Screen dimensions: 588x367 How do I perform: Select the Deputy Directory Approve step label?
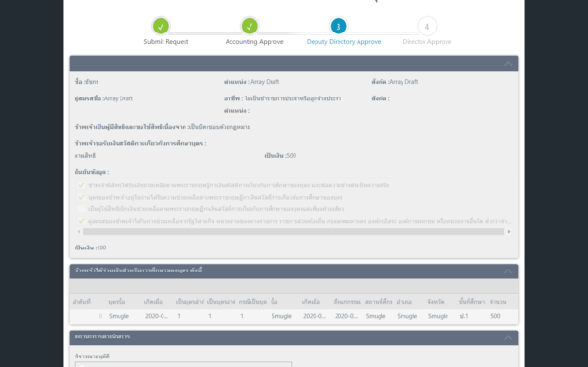tap(343, 42)
